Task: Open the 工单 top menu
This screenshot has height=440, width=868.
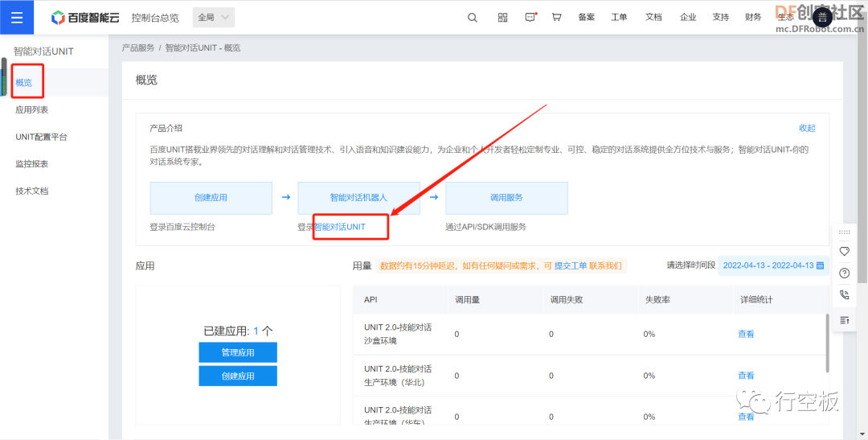Action: click(619, 17)
